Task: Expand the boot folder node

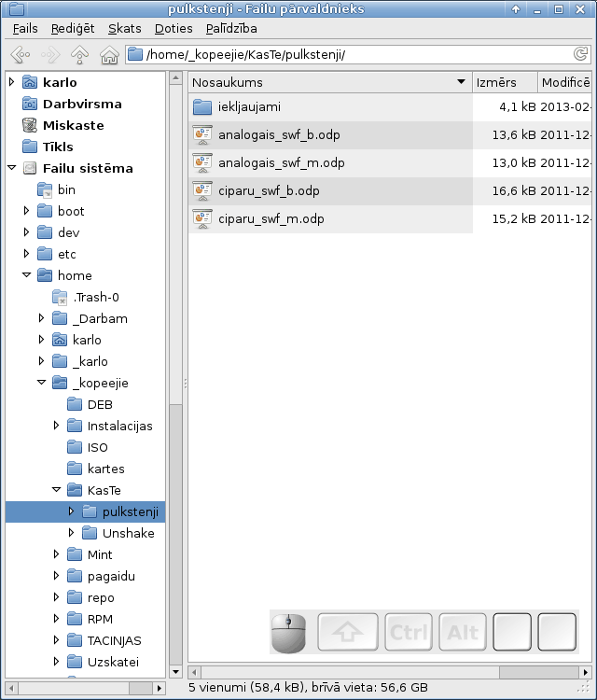Action: (x=27, y=211)
